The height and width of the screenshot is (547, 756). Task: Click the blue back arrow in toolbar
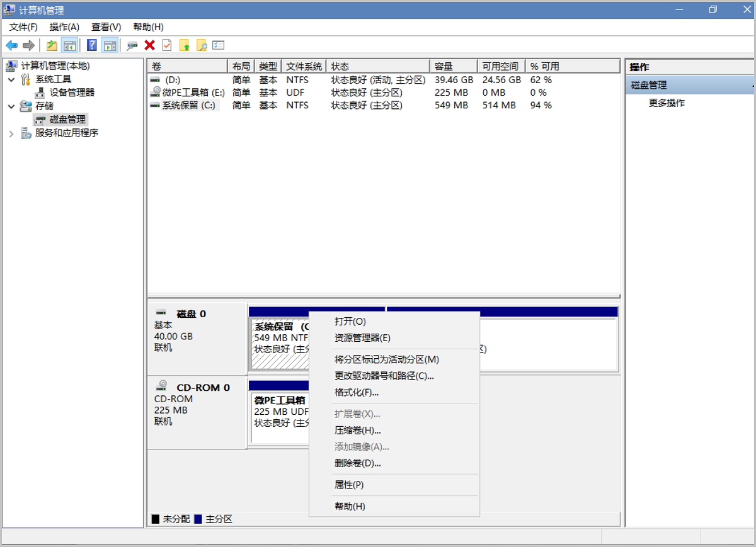point(11,45)
